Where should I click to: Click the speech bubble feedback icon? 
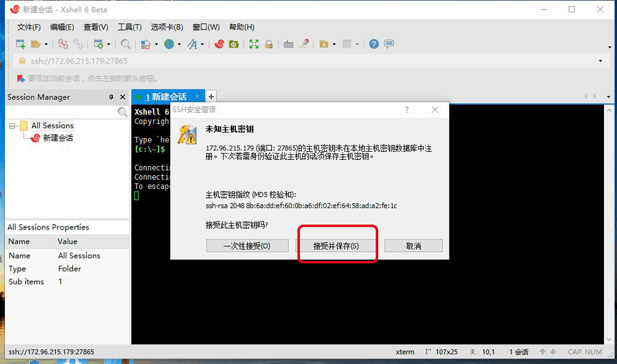click(x=389, y=44)
